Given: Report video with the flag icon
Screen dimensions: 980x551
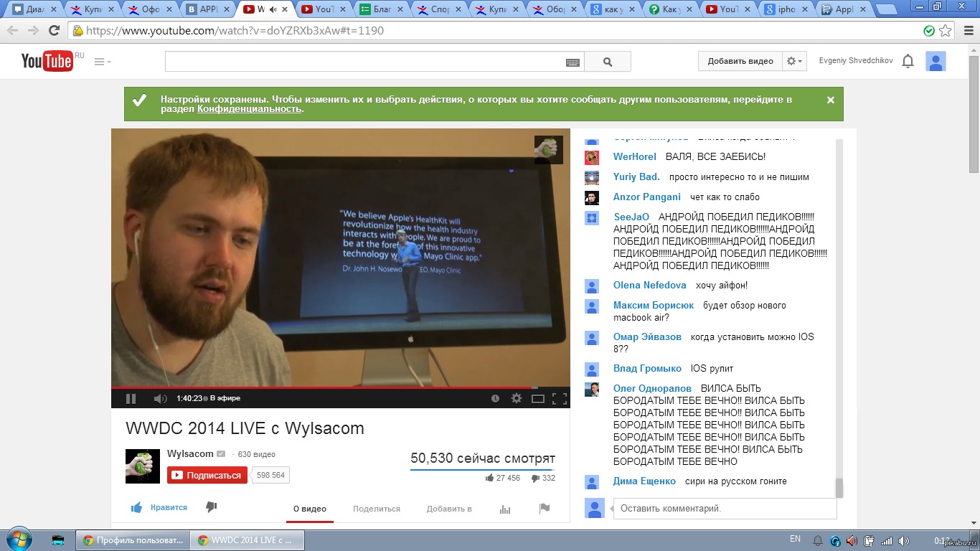Looking at the screenshot, I should coord(544,509).
